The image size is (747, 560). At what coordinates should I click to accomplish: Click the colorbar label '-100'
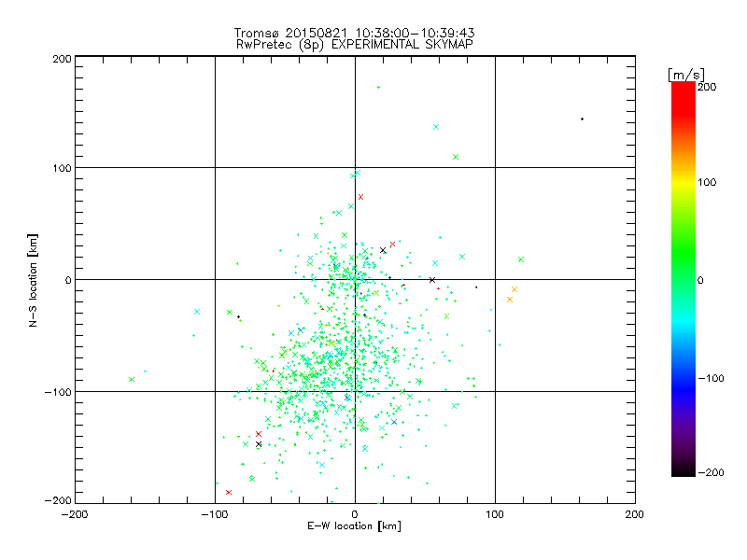pos(711,378)
